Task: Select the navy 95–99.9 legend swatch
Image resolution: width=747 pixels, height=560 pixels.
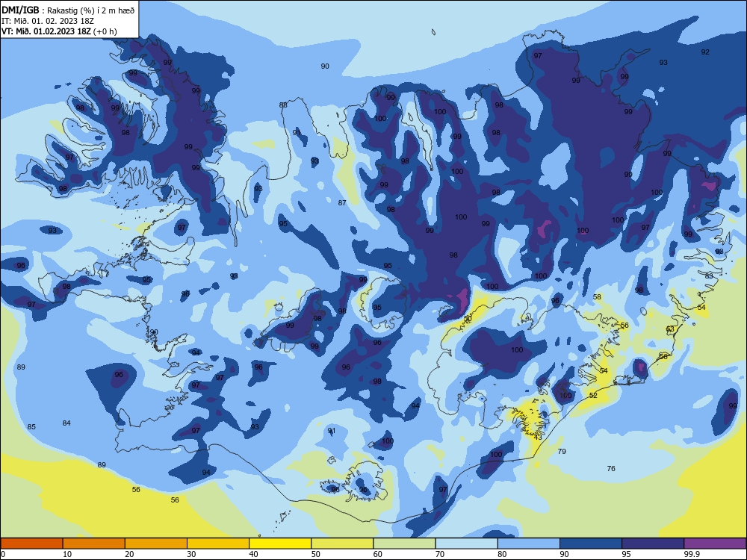Action: (x=653, y=544)
